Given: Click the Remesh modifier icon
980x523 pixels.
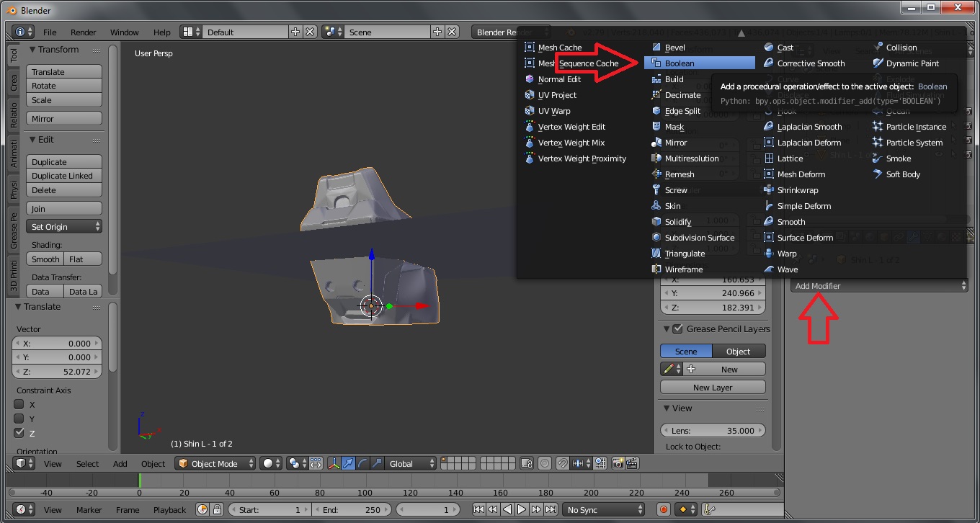Looking at the screenshot, I should coord(656,174).
